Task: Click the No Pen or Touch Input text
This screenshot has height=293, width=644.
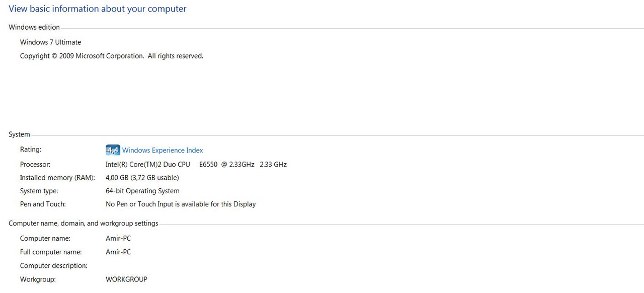Action: 181,204
